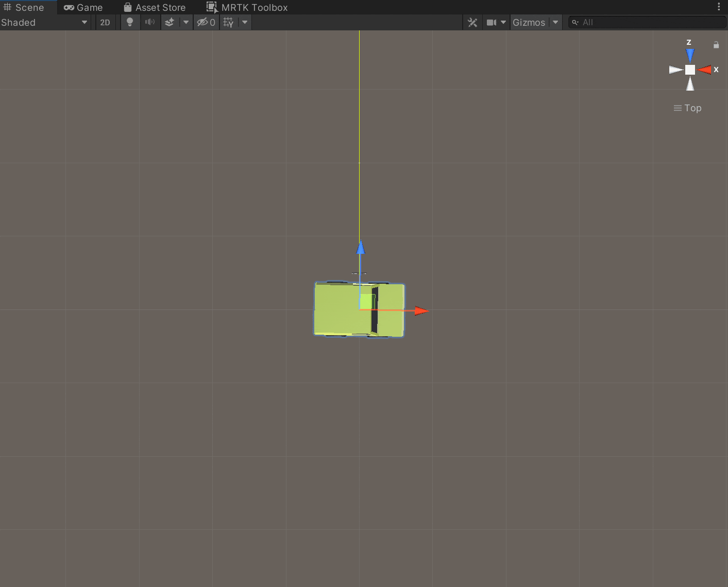728x587 pixels.
Task: Enable 2D view mode
Action: pos(105,22)
